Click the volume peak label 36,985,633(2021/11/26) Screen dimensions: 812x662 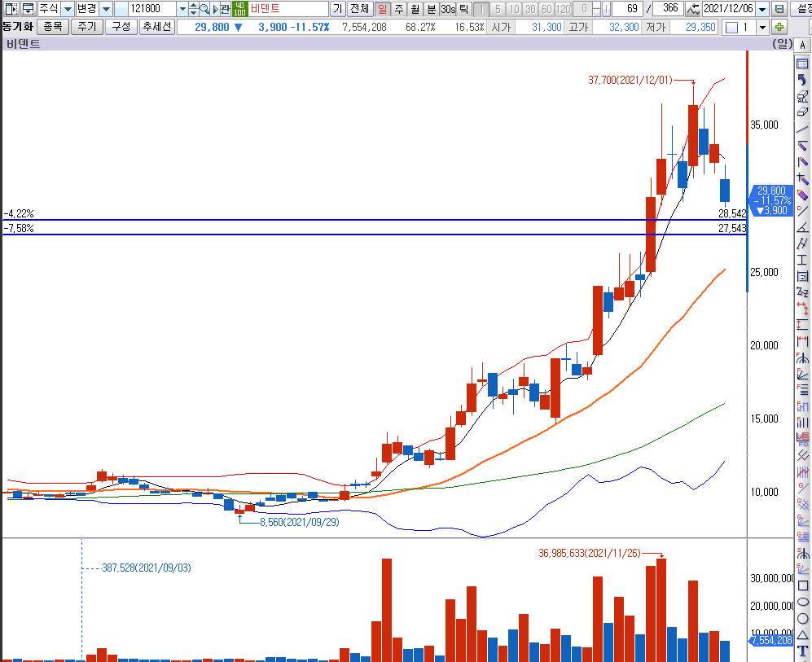590,554
